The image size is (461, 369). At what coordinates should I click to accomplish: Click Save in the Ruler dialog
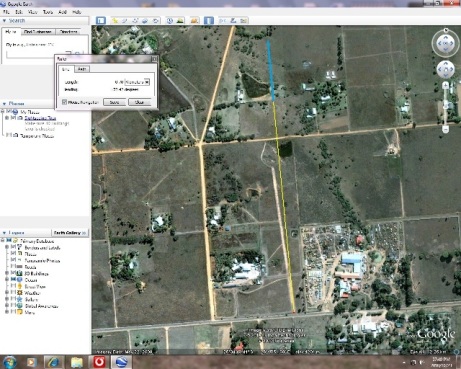click(114, 102)
